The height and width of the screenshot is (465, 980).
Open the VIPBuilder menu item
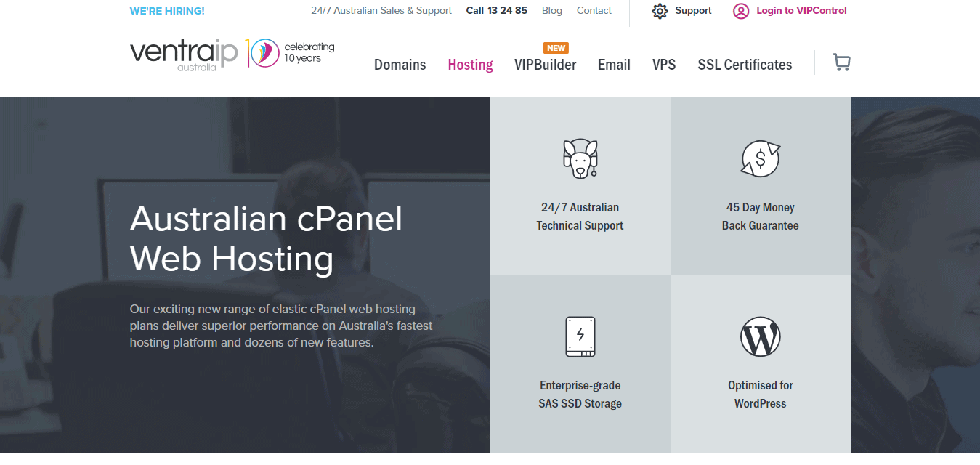click(x=546, y=65)
